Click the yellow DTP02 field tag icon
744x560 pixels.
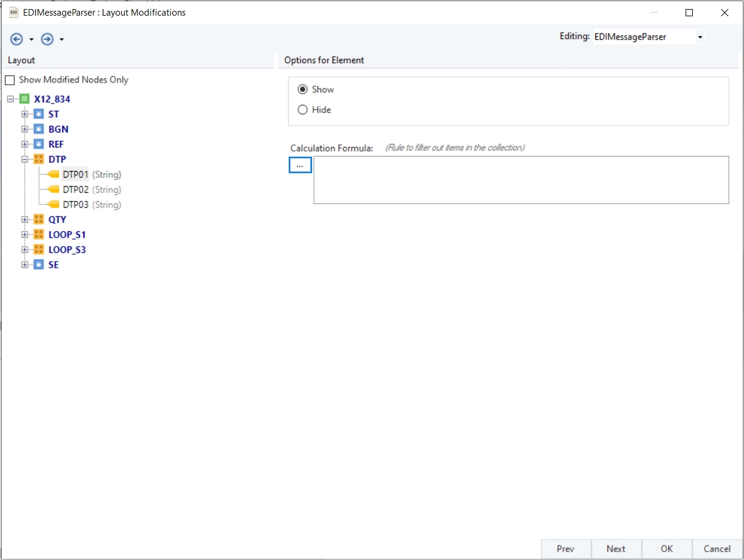pos(54,189)
